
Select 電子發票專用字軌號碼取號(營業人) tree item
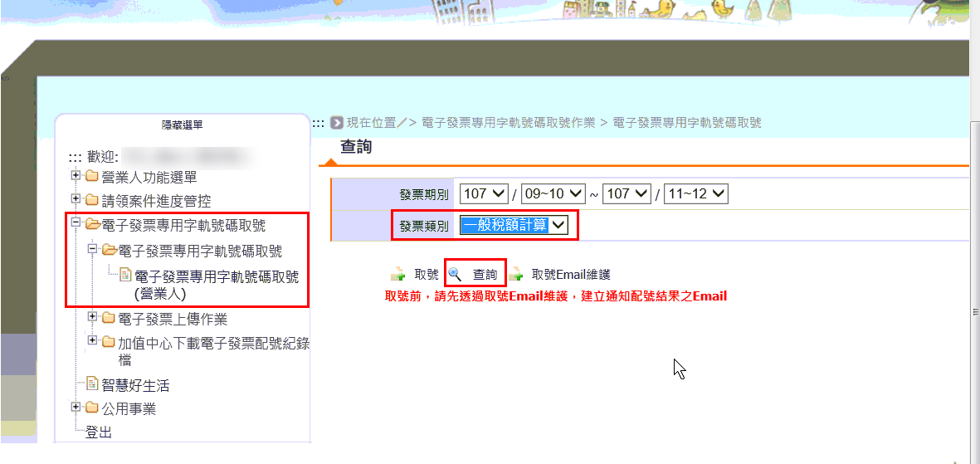[217, 285]
